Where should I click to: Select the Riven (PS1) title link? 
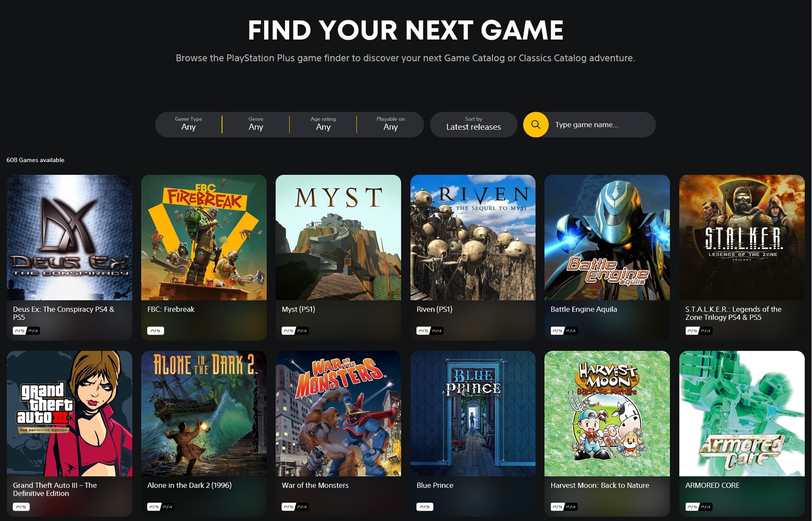[x=434, y=309]
